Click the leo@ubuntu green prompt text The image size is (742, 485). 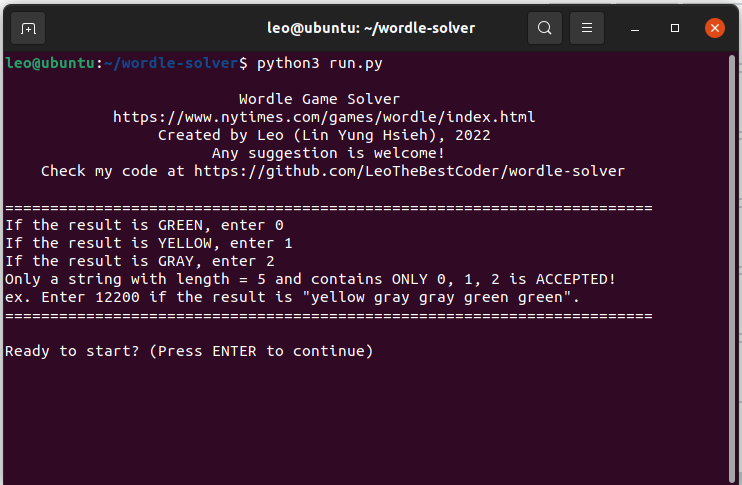coord(50,63)
